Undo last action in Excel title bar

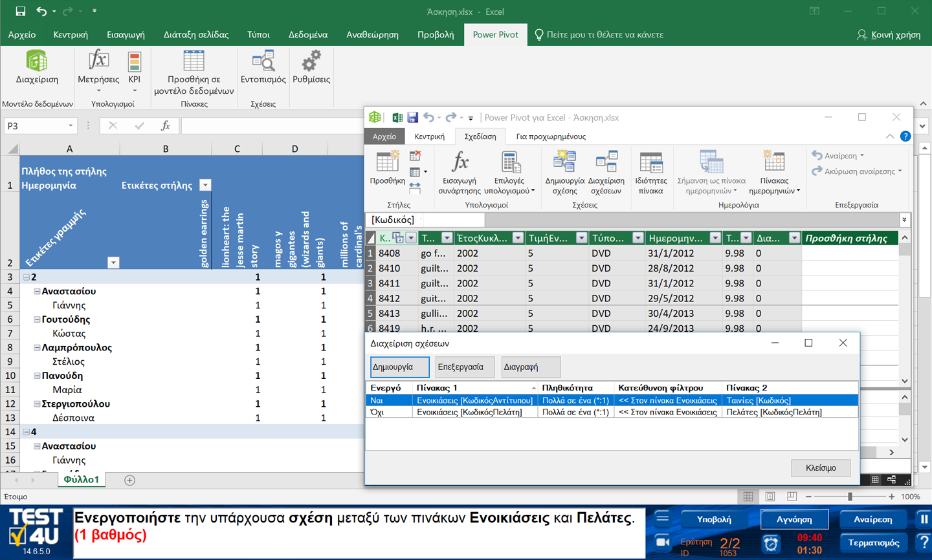[41, 11]
